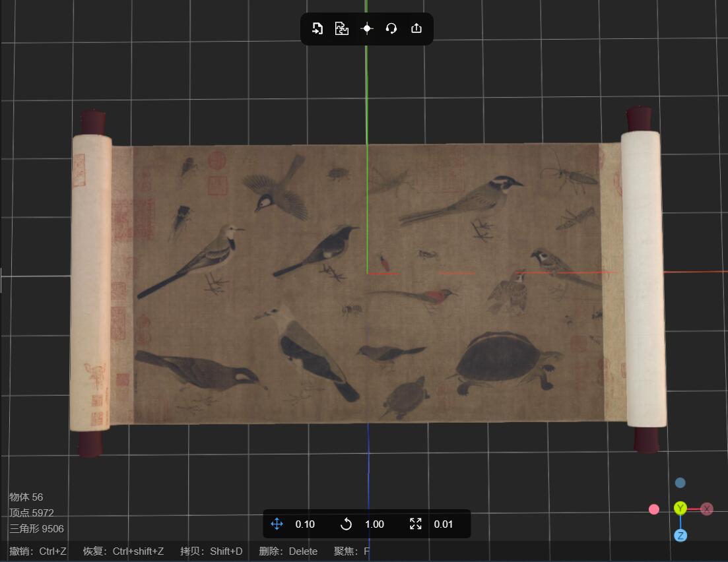Screen dimensions: 728x562
Task: Click the pink negative X gizmo dot
Action: tap(653, 509)
